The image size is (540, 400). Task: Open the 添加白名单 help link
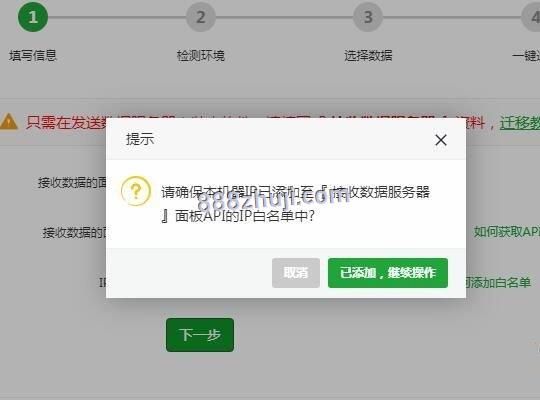pyautogui.click(x=498, y=283)
